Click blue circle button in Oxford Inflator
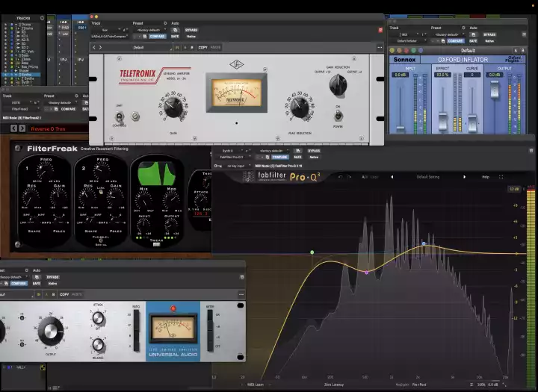This screenshot has height=392, width=538. coord(421,51)
